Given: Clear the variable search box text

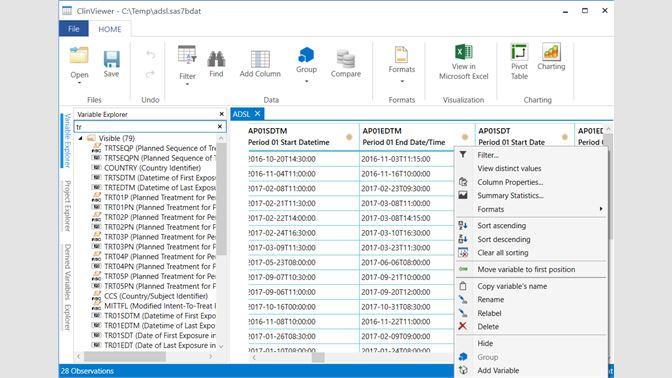Looking at the screenshot, I should coord(220,126).
